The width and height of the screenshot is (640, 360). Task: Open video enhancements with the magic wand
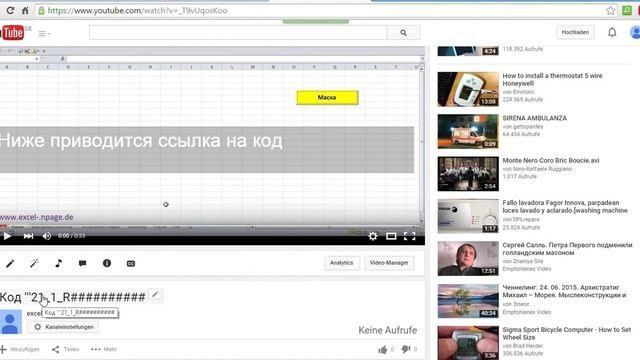pyautogui.click(x=34, y=263)
